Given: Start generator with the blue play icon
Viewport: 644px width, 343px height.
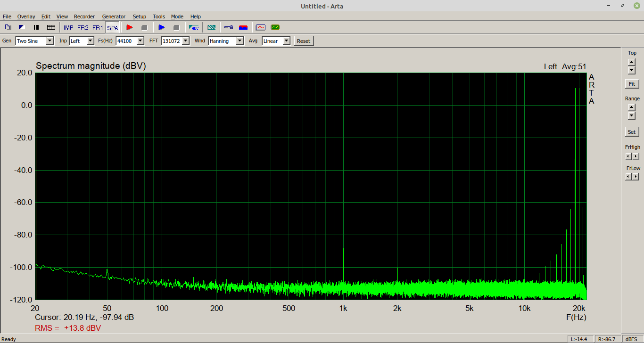Looking at the screenshot, I should coord(162,27).
